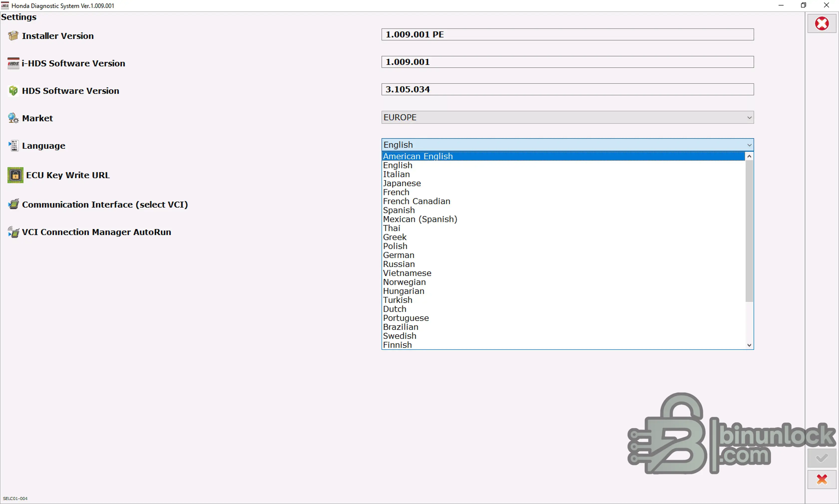Click the VCI Connection Manager AutoRun label
839x504 pixels.
pos(96,232)
